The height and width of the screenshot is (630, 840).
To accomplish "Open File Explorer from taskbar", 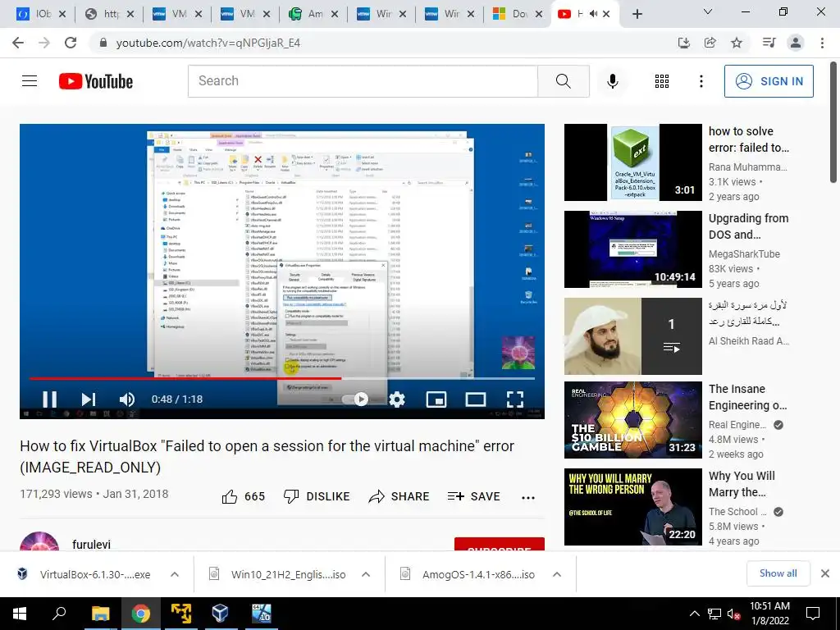I will [x=100, y=614].
